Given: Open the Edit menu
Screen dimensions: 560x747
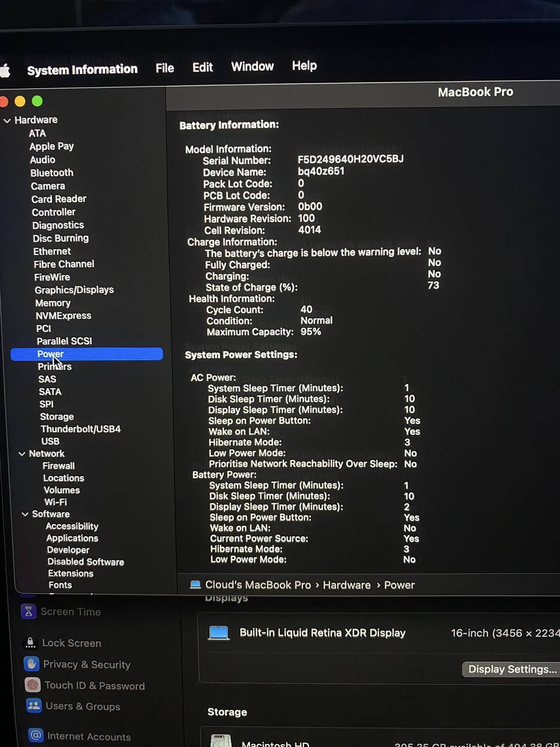Looking at the screenshot, I should pos(202,67).
